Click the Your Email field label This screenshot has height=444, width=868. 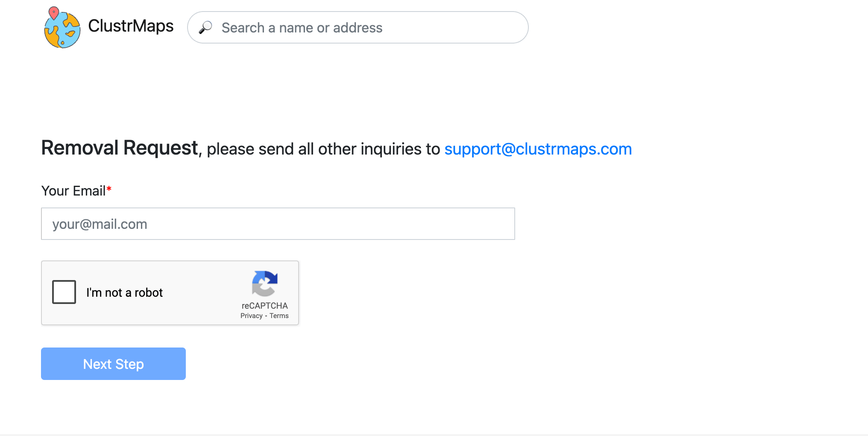click(x=73, y=191)
